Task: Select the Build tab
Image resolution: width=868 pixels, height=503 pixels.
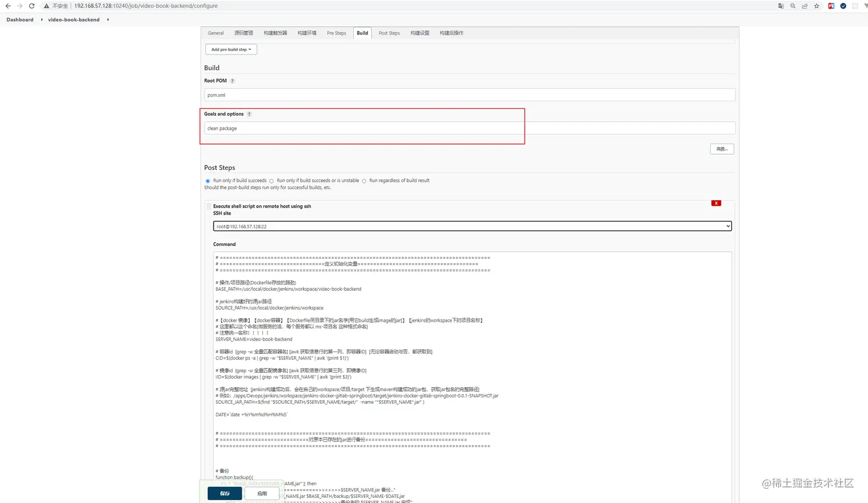Action: tap(362, 33)
